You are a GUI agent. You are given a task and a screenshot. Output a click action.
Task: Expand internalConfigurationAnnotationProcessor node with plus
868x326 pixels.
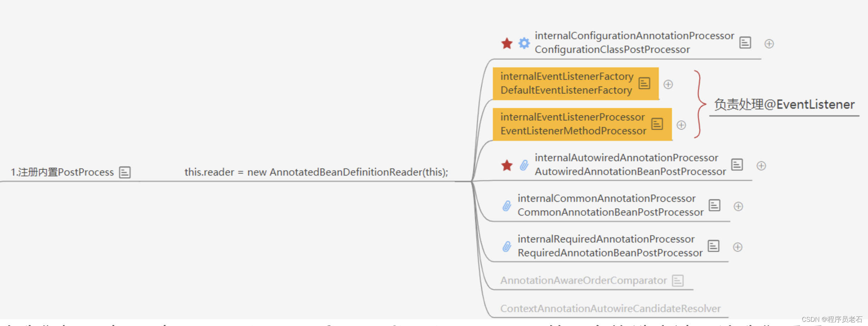(x=769, y=44)
